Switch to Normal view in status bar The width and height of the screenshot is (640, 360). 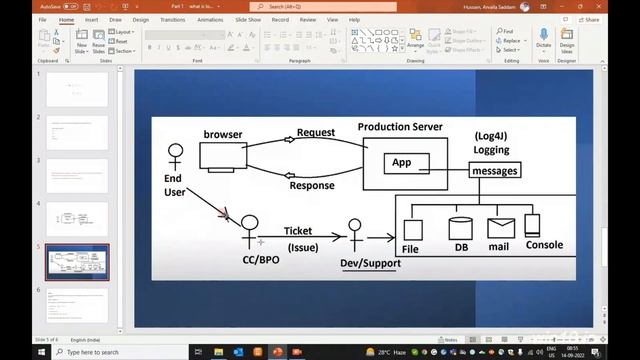coord(473,340)
